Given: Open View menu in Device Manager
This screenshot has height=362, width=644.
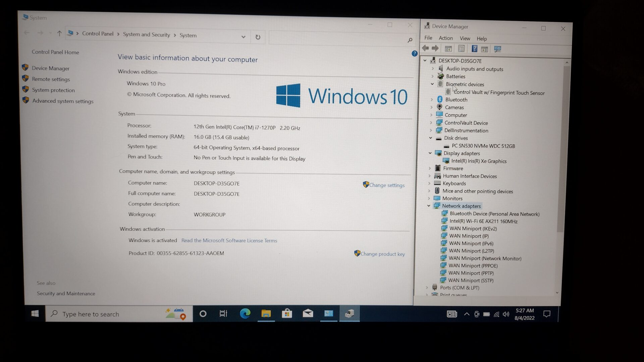Looking at the screenshot, I should click(465, 38).
